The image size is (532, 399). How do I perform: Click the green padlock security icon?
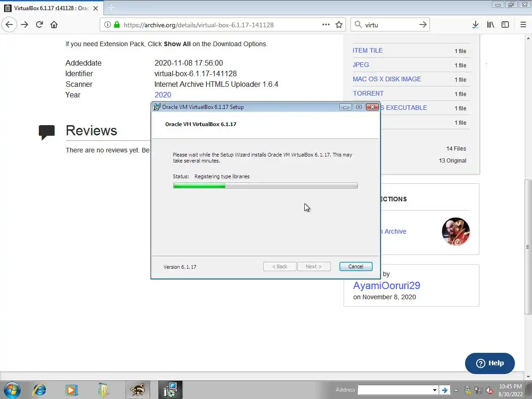(x=117, y=24)
